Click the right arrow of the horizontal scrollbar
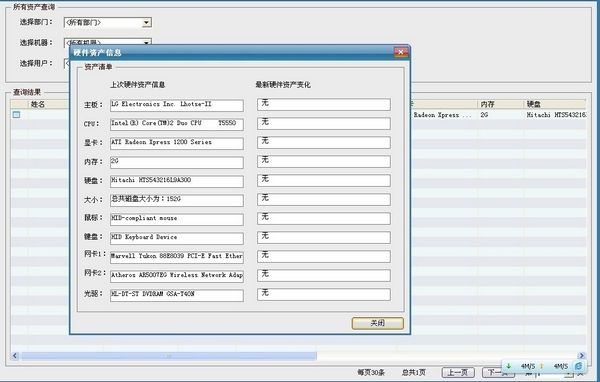The width and height of the screenshot is (600, 382). pyautogui.click(x=582, y=356)
